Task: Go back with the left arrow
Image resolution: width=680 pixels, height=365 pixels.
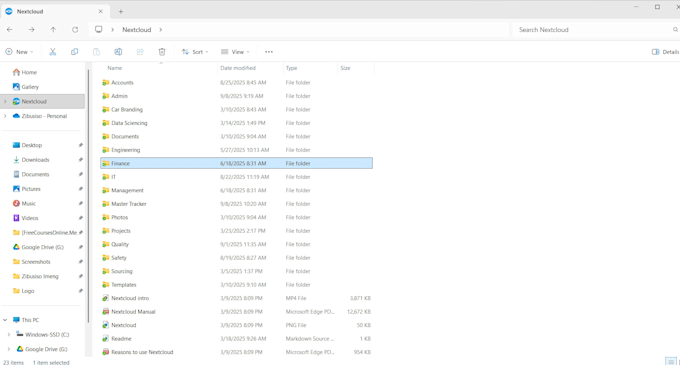Action: click(10, 29)
